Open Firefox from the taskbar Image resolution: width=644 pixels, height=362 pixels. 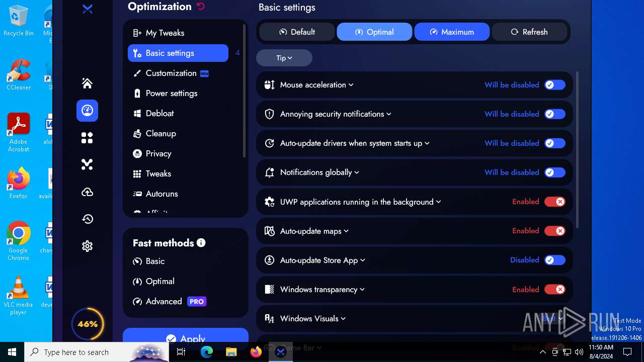[256, 352]
